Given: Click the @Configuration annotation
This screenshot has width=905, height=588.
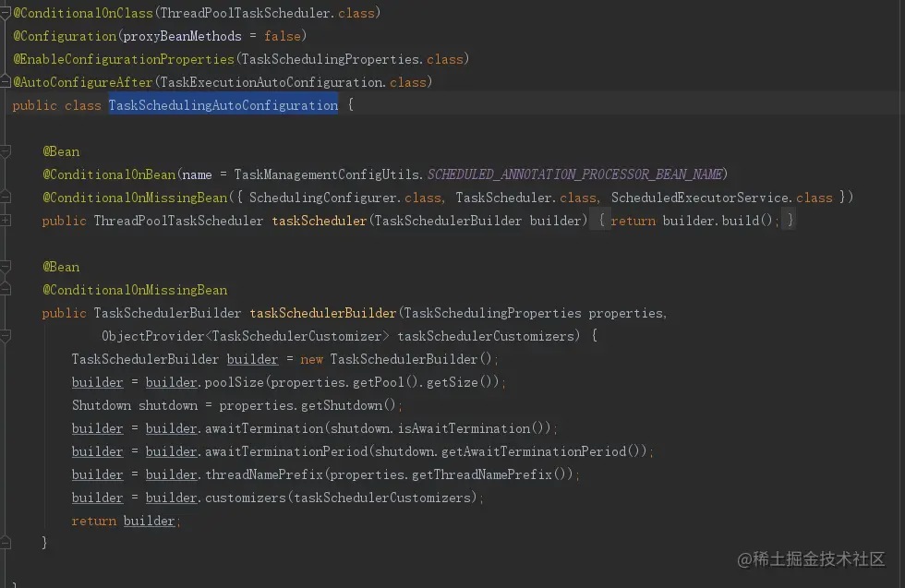Looking at the screenshot, I should pyautogui.click(x=65, y=36).
